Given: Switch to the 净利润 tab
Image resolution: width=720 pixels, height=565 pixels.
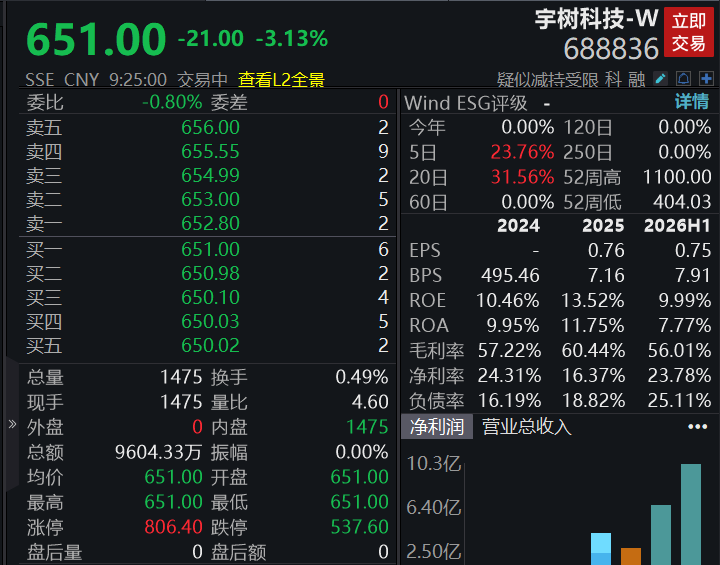Looking at the screenshot, I should [437, 427].
